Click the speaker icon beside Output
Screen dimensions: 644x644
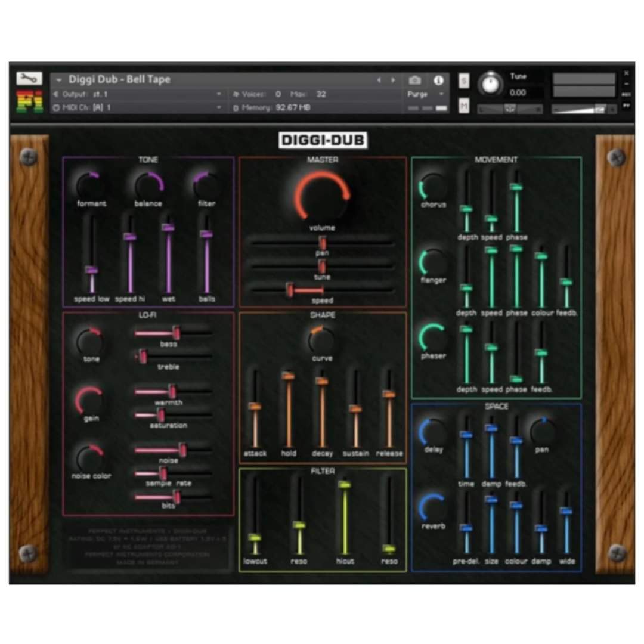point(57,94)
